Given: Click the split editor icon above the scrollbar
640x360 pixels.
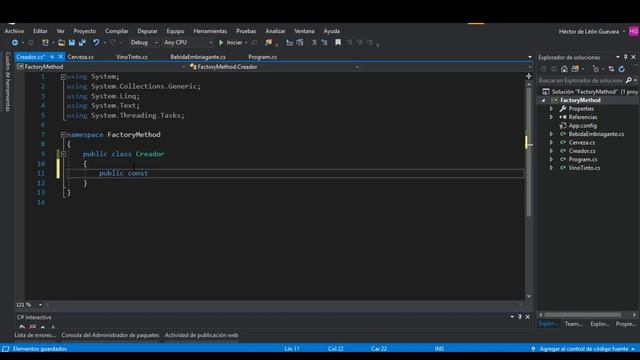Looking at the screenshot, I should click(529, 76).
